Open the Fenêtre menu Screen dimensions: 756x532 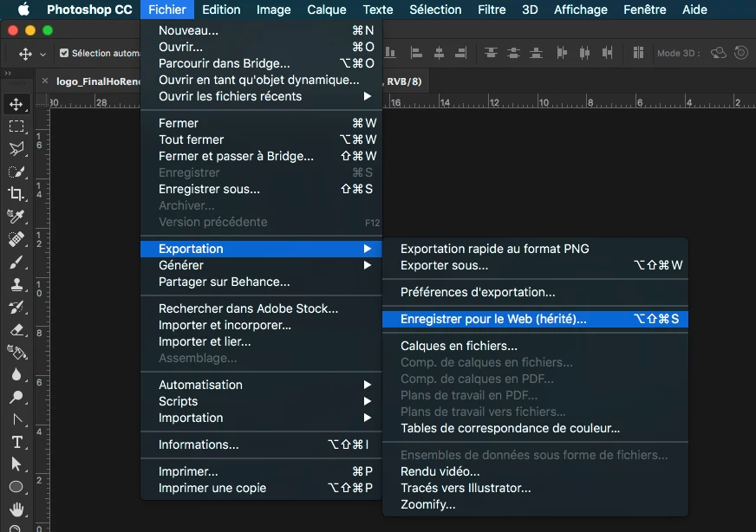point(645,10)
